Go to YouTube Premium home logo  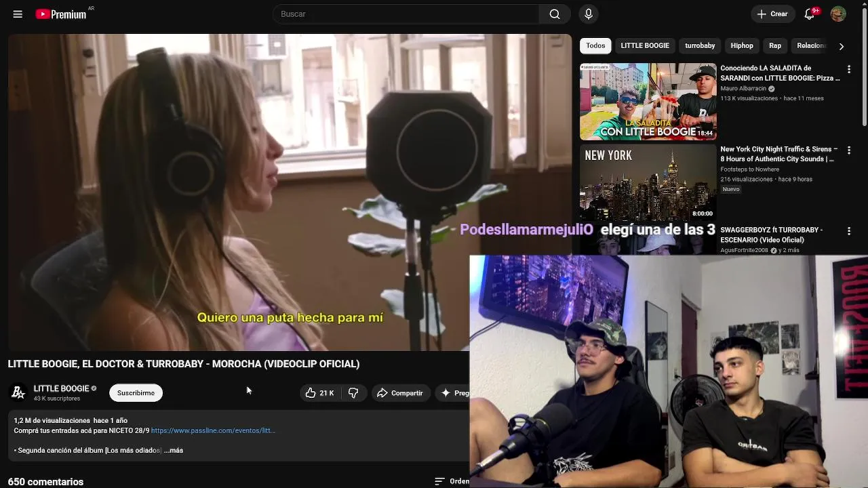pyautogui.click(x=61, y=14)
